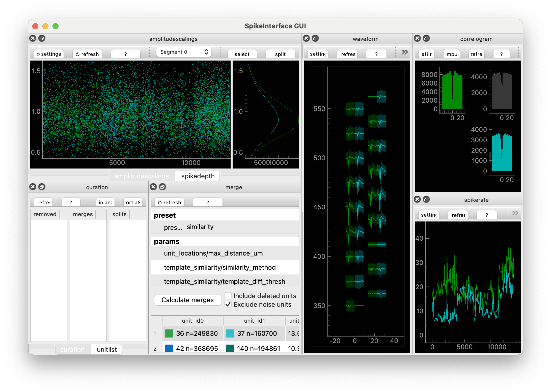Select the template_similarity/similarity_method parameter
This screenshot has height=392, width=551.
[x=225, y=267]
